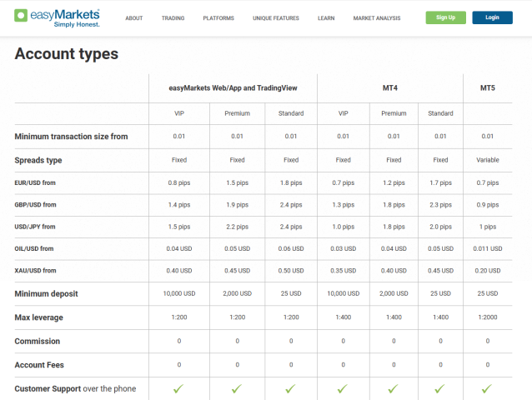This screenshot has width=532, height=400.
Task: Click the USD/JPY from row label
Action: (35, 227)
